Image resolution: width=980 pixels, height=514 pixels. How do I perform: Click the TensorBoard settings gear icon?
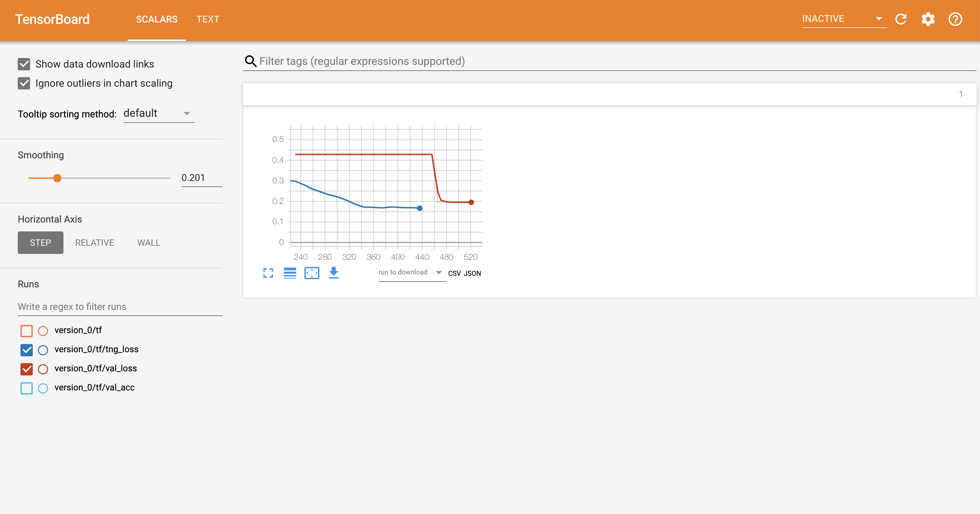[928, 19]
